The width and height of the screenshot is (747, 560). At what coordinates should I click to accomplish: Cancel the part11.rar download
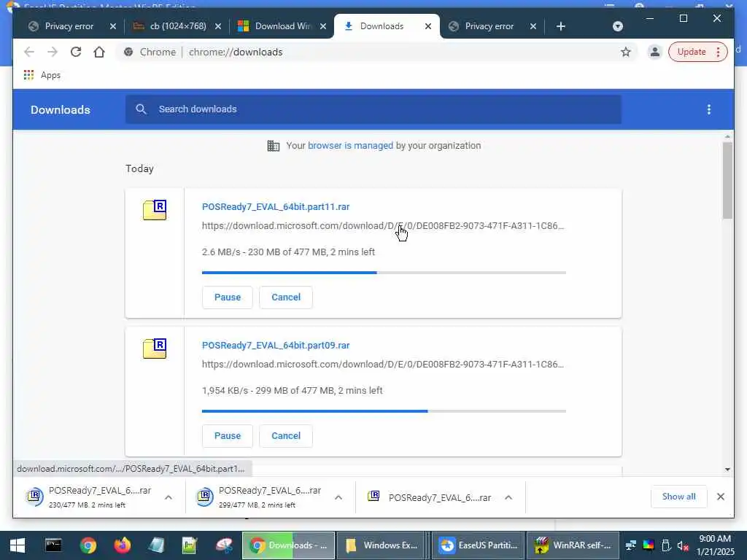click(x=286, y=297)
